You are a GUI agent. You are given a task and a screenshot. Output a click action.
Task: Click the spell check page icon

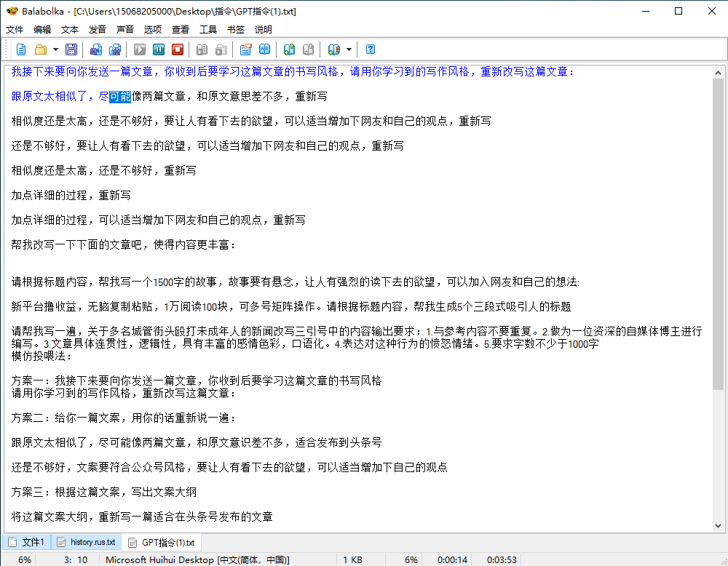245,49
